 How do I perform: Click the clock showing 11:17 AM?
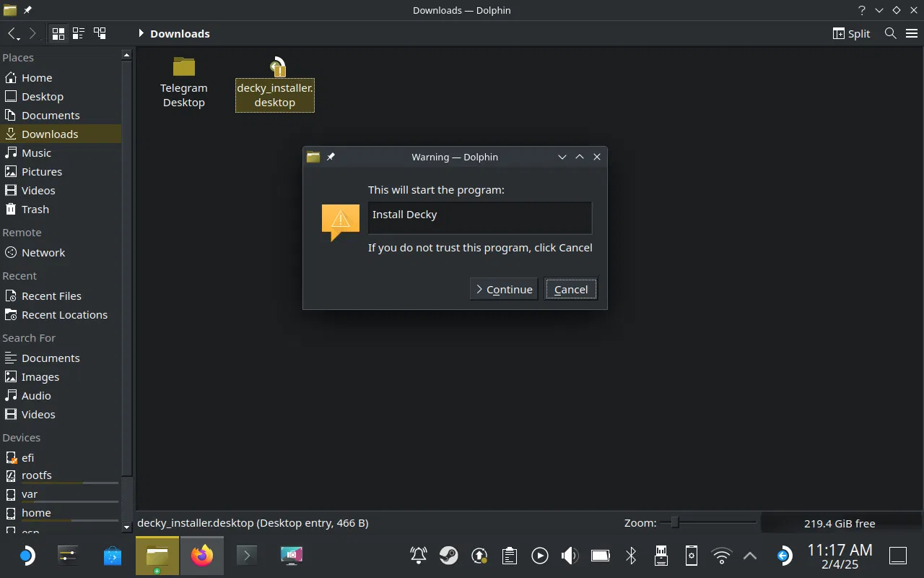click(840, 556)
